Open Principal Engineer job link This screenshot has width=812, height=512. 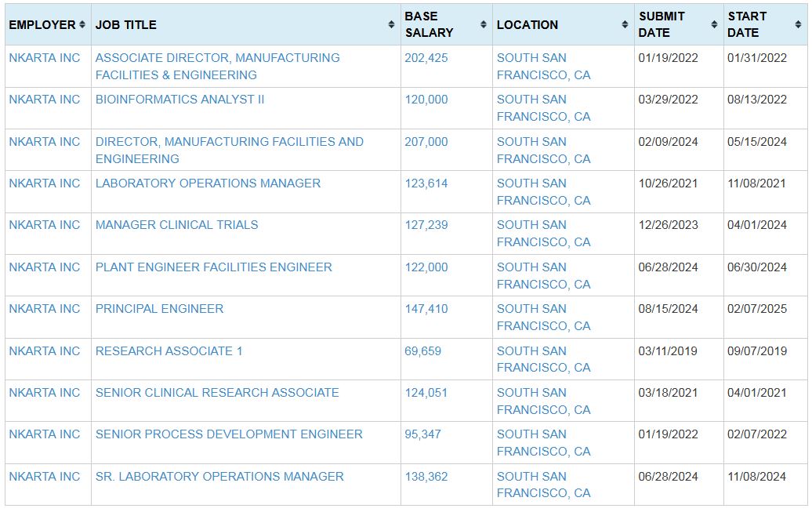[x=160, y=309]
